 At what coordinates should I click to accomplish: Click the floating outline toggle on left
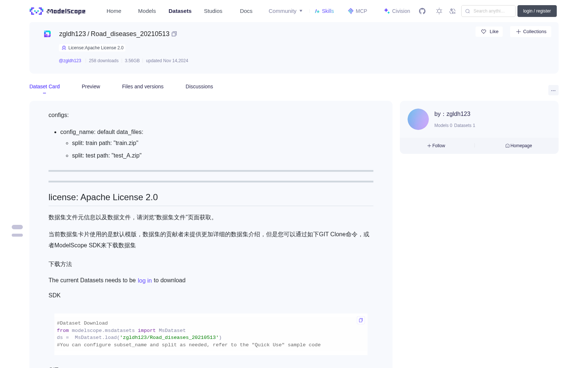pos(17,231)
